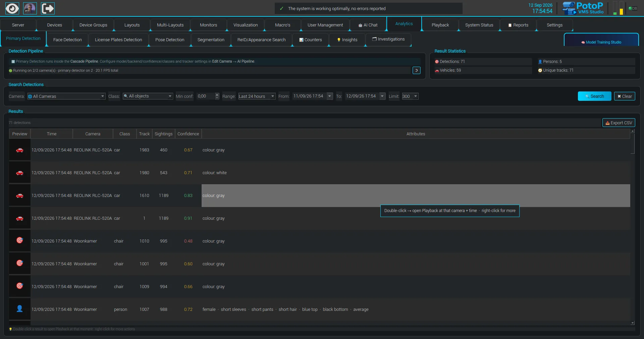Click the Clear button

pos(625,96)
